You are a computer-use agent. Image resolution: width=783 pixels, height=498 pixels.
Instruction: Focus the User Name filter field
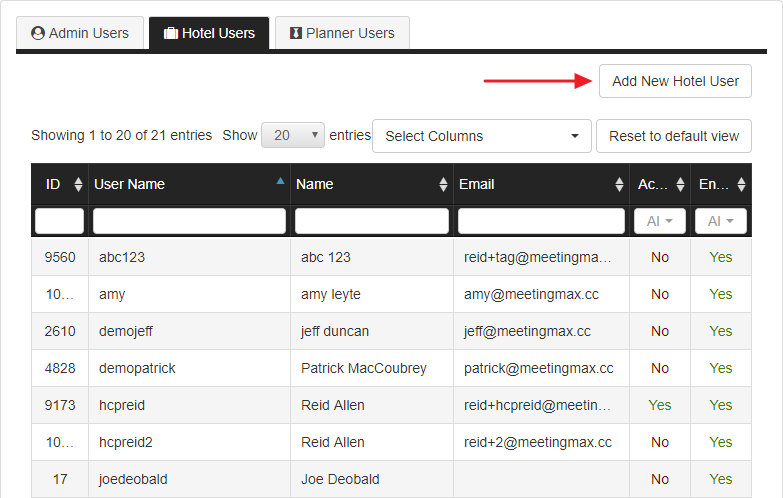click(x=189, y=221)
